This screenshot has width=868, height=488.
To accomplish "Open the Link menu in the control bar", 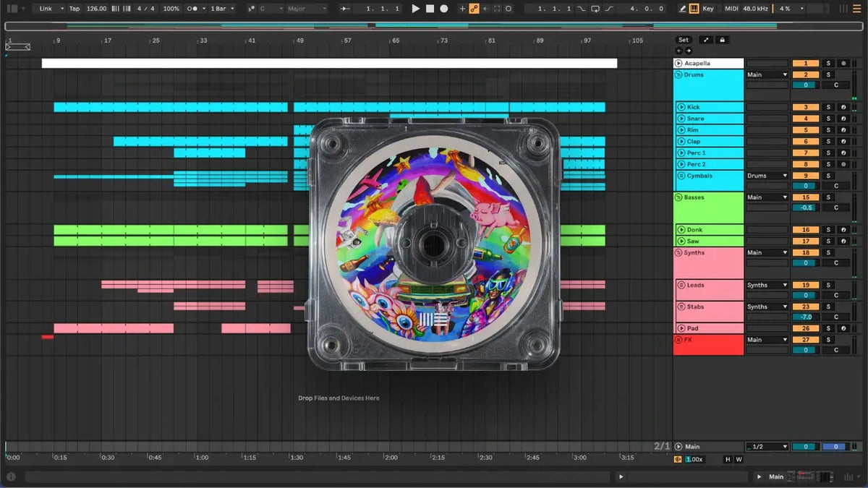I will pyautogui.click(x=50, y=9).
